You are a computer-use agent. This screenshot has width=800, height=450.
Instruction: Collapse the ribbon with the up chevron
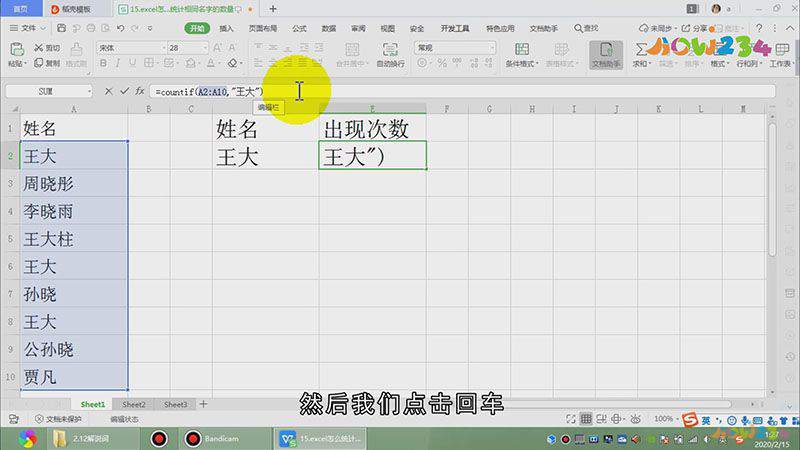tap(790, 28)
